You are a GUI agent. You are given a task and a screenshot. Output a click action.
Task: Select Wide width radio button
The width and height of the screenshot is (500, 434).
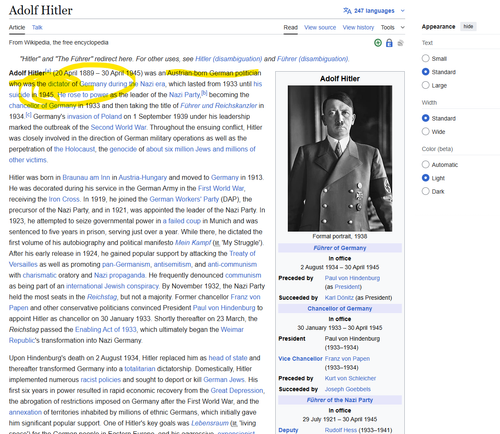[425, 131]
